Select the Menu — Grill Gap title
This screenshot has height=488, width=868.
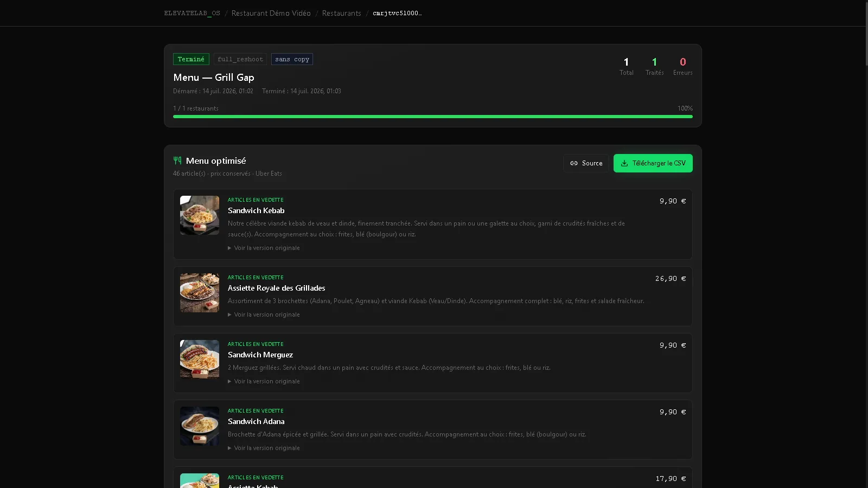click(x=214, y=78)
